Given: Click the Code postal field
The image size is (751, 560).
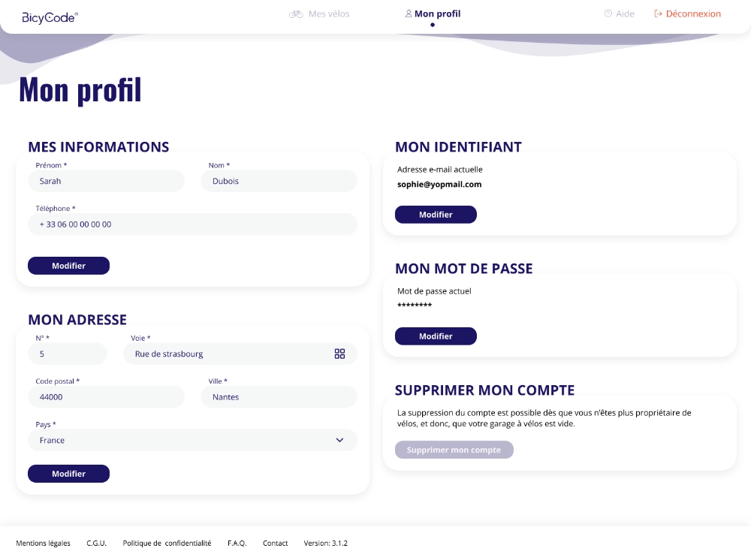Looking at the screenshot, I should (106, 397).
